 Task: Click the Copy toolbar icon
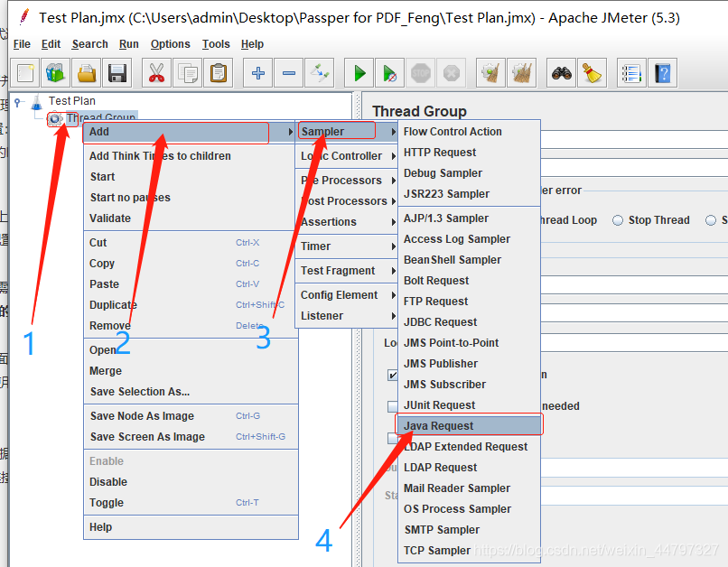click(188, 73)
